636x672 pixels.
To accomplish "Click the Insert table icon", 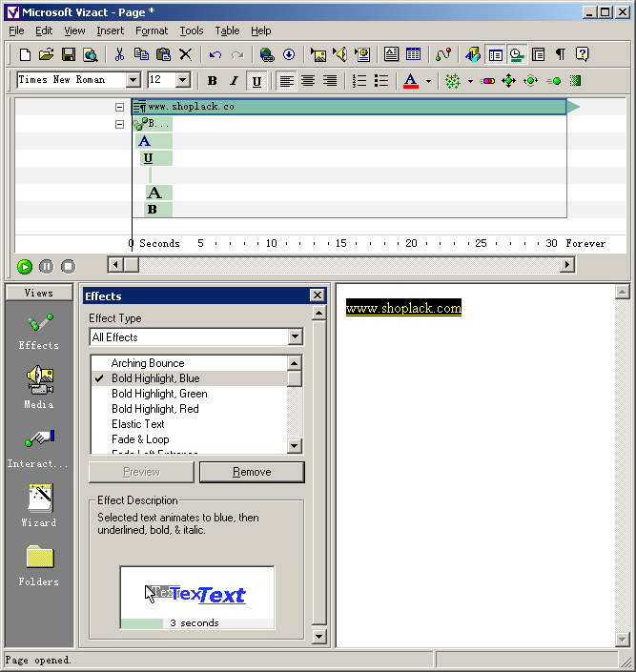I will pos(413,54).
